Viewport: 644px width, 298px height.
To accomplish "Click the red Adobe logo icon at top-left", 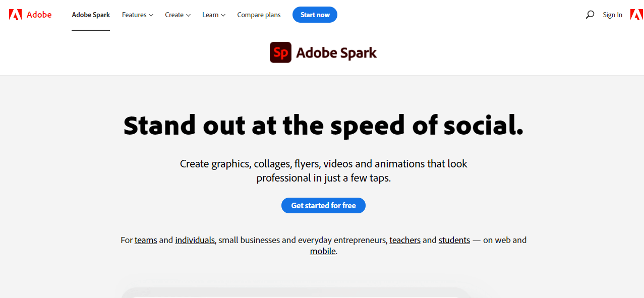I will (15, 15).
